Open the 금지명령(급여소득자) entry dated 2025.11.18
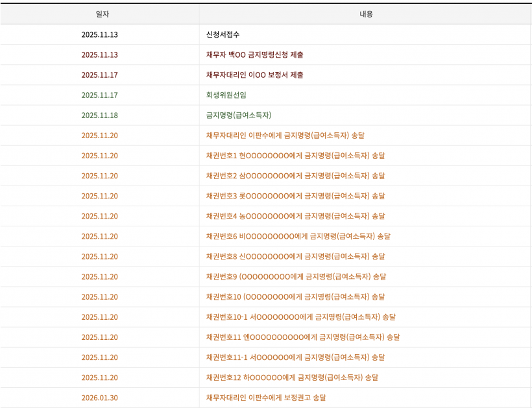Image resolution: width=532 pixels, height=408 pixels. point(239,115)
